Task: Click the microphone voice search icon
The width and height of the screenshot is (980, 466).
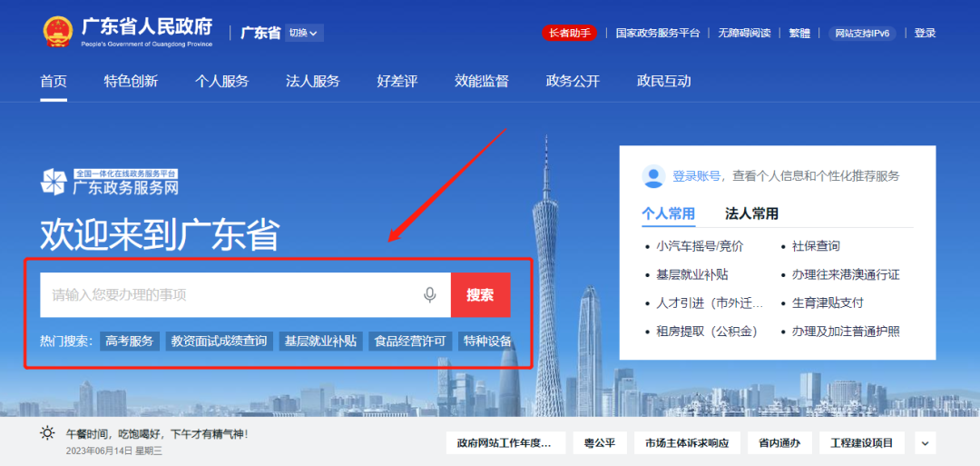Action: coord(429,294)
